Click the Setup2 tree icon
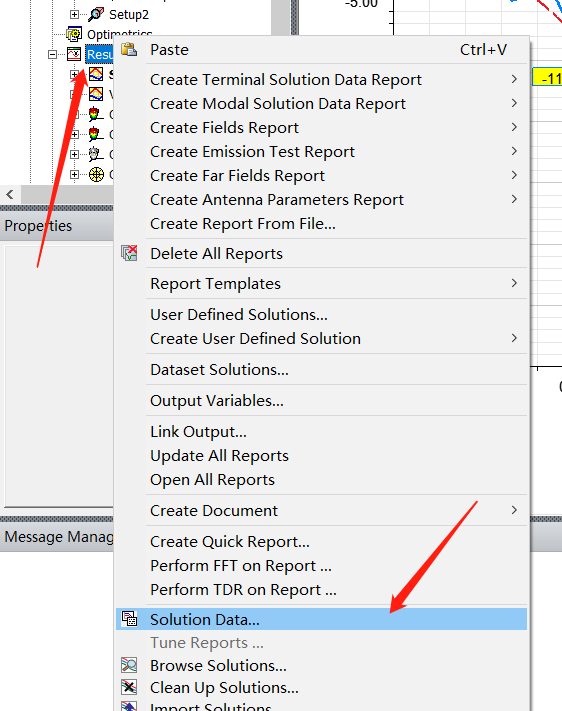Viewport: 562px width, 711px height. [96, 15]
